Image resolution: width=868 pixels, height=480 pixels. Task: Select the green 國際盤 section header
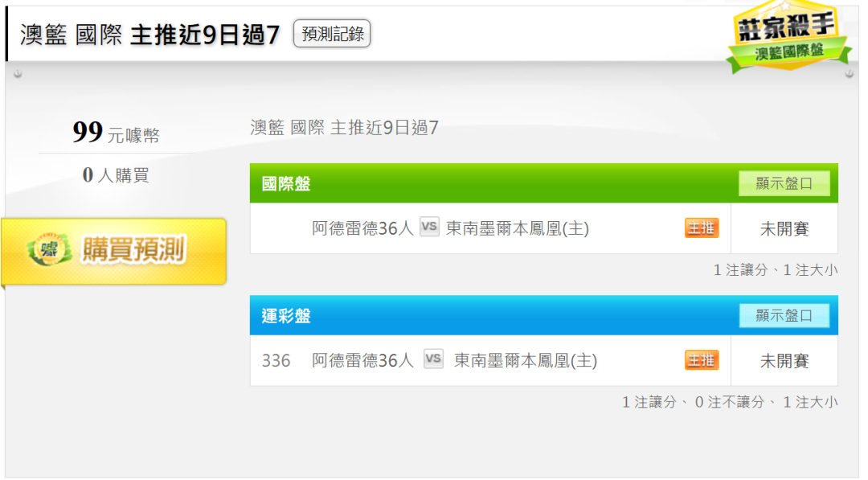click(482, 183)
